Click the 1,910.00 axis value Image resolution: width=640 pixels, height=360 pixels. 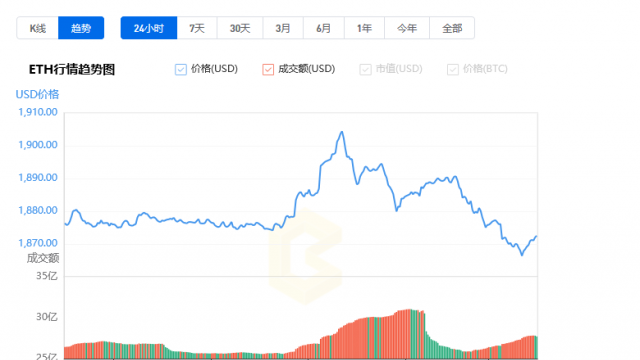click(38, 112)
